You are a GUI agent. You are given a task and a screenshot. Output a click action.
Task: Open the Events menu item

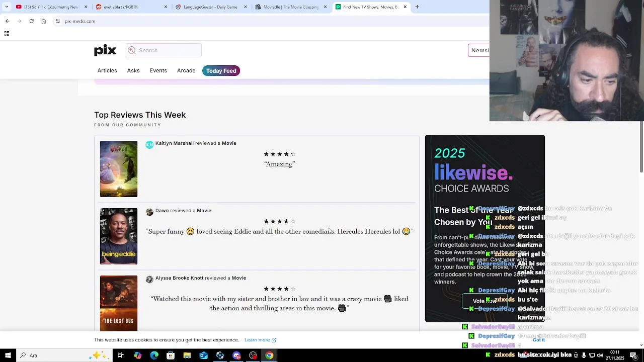tap(158, 70)
